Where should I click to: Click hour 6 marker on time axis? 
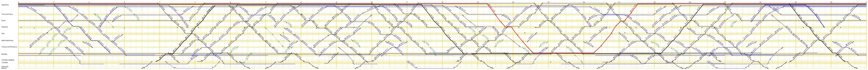click(231, 2)
